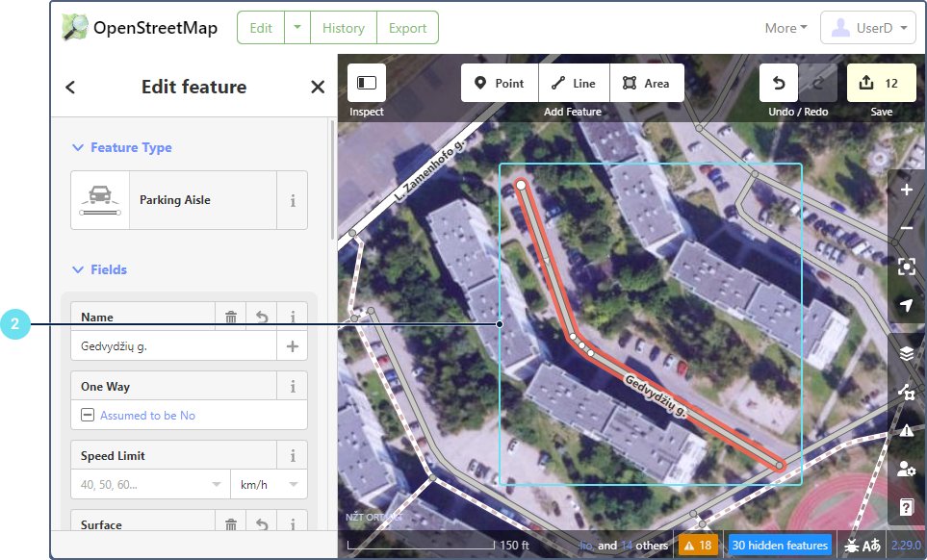Delete the Name field value

tap(231, 317)
